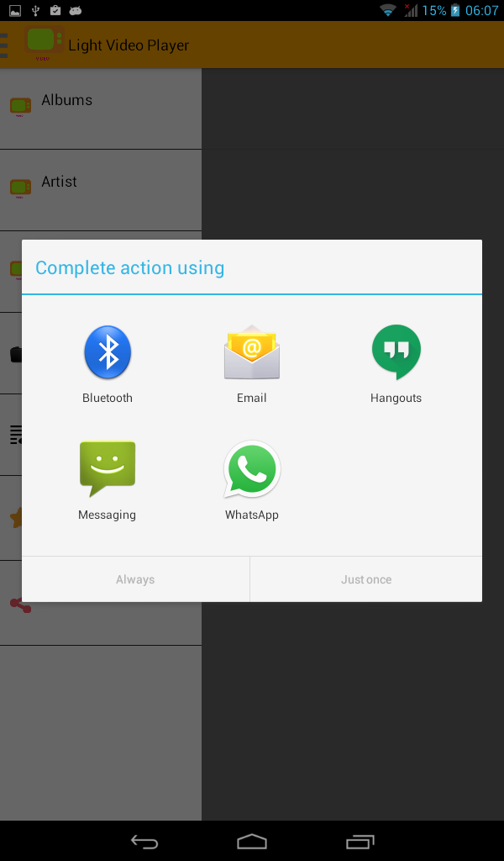Open the hamburger navigation drawer icon
This screenshot has width=504, height=861.
(x=4, y=45)
